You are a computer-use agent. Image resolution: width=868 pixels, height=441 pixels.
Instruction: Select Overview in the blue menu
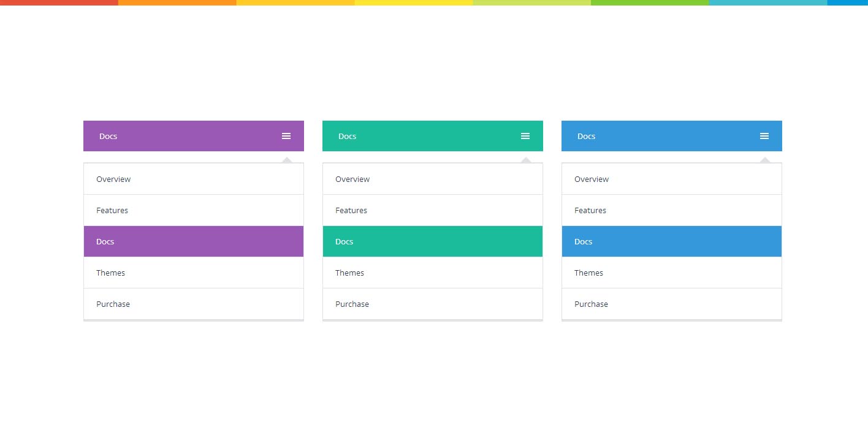[x=672, y=179]
